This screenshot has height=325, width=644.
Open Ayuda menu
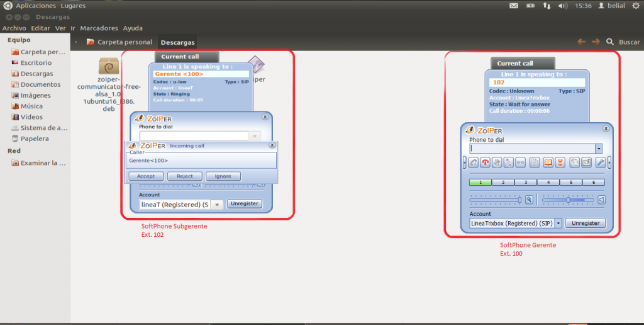[133, 28]
